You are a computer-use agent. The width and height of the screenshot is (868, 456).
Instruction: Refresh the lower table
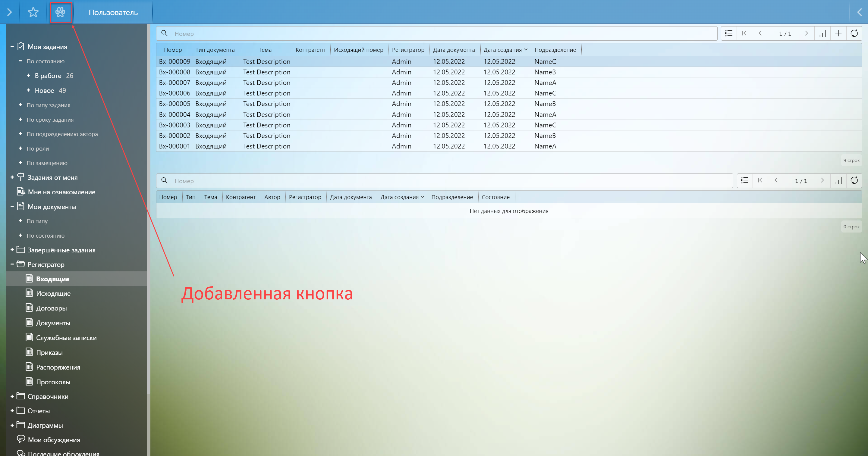[854, 180]
